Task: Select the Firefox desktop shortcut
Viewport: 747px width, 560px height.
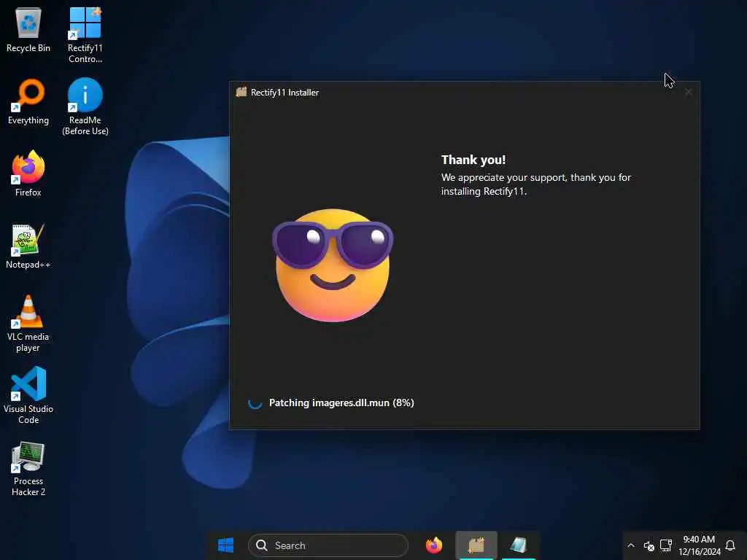Action: click(28, 174)
